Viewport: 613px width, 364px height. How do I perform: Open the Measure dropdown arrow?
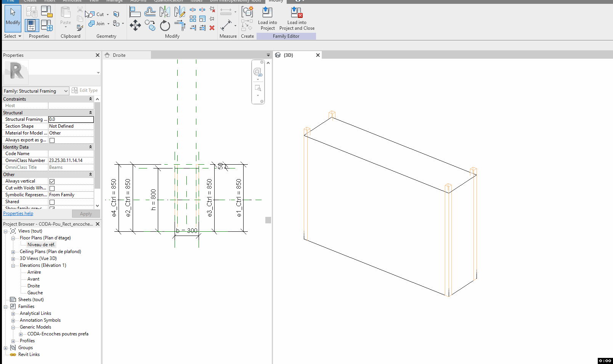tap(236, 26)
